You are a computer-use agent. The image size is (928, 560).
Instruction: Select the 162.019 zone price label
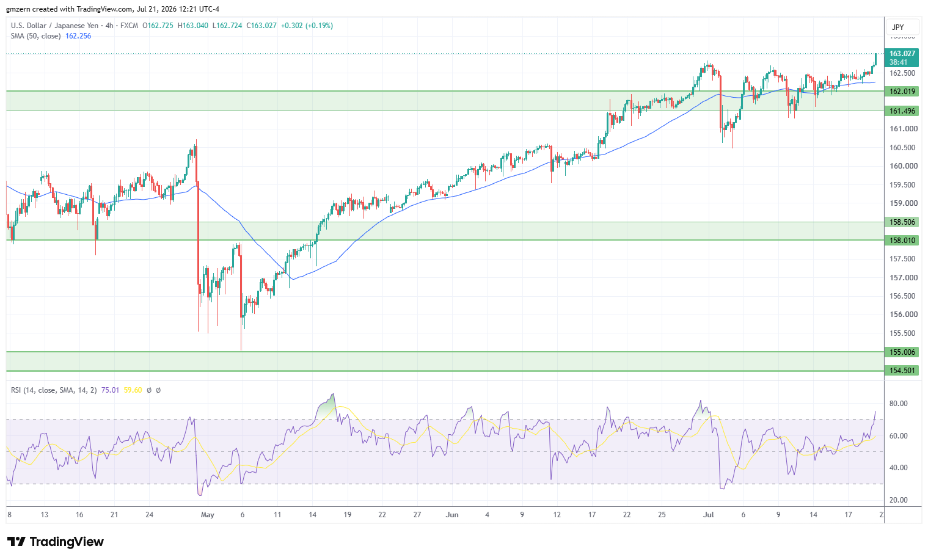pos(902,92)
